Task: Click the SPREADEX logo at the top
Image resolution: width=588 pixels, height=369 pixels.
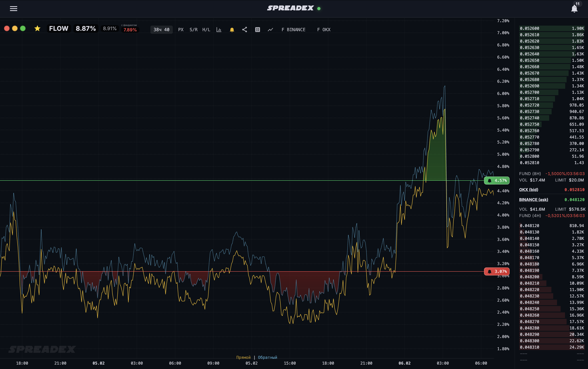Action: [x=291, y=8]
